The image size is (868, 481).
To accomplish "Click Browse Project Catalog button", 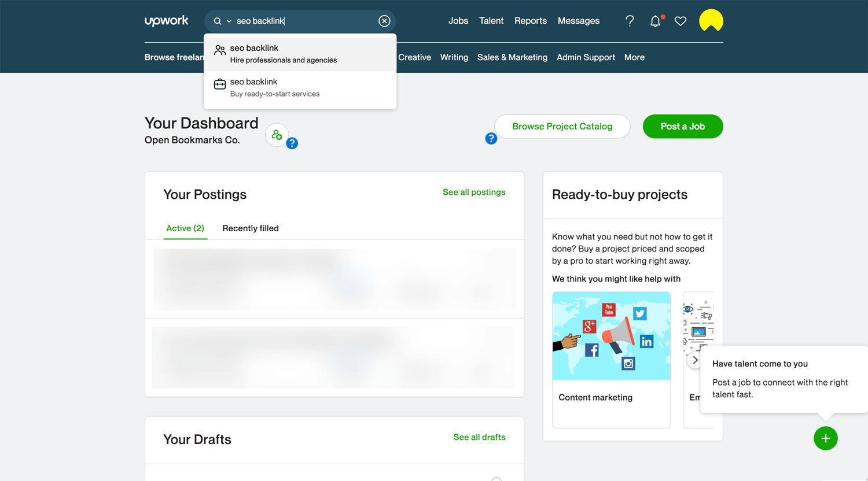I will coord(562,127).
